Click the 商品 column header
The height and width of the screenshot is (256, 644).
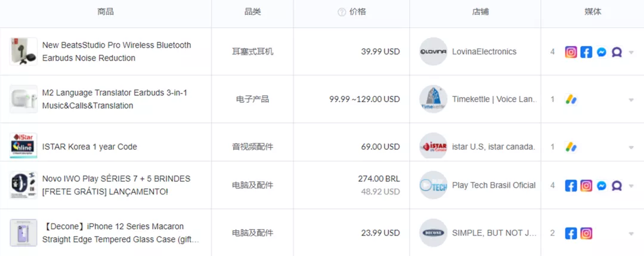tap(106, 12)
